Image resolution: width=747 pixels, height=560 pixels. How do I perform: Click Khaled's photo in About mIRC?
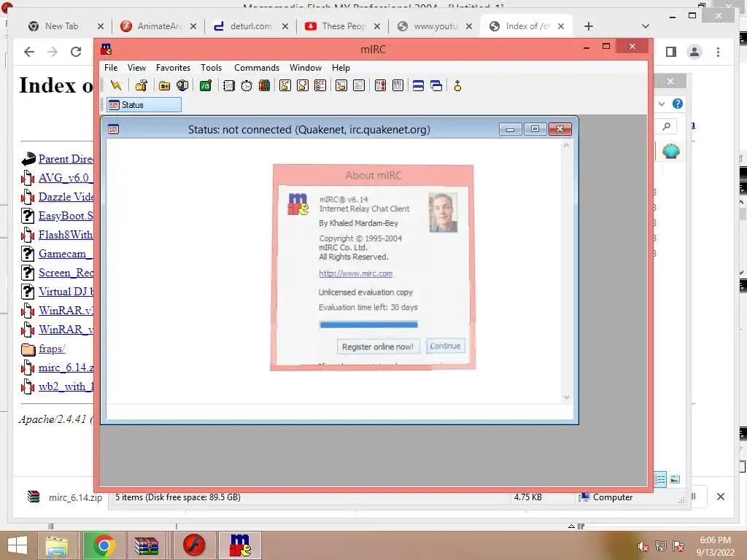coord(443,212)
